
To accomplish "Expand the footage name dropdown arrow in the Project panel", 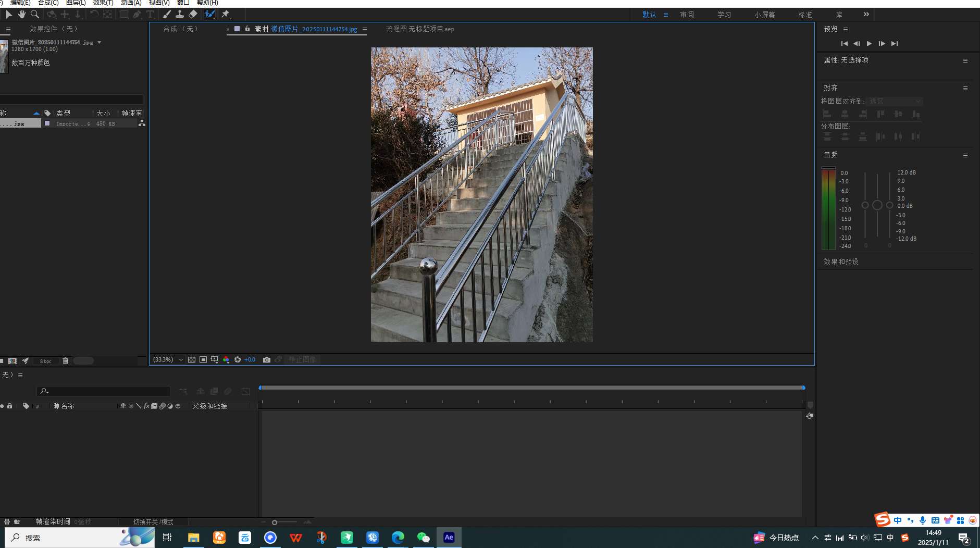I will (99, 42).
